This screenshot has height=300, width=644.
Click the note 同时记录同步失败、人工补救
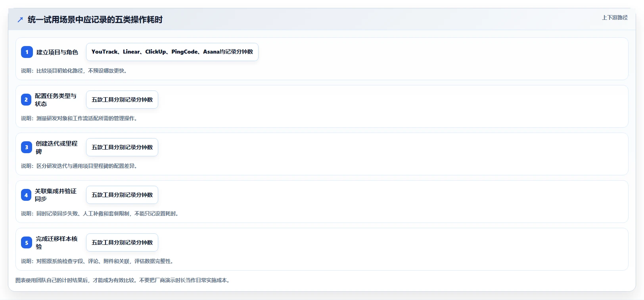[100, 213]
